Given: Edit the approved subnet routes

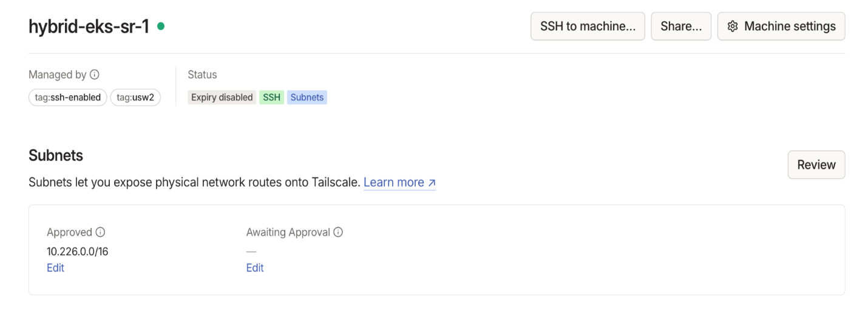Looking at the screenshot, I should [x=55, y=268].
